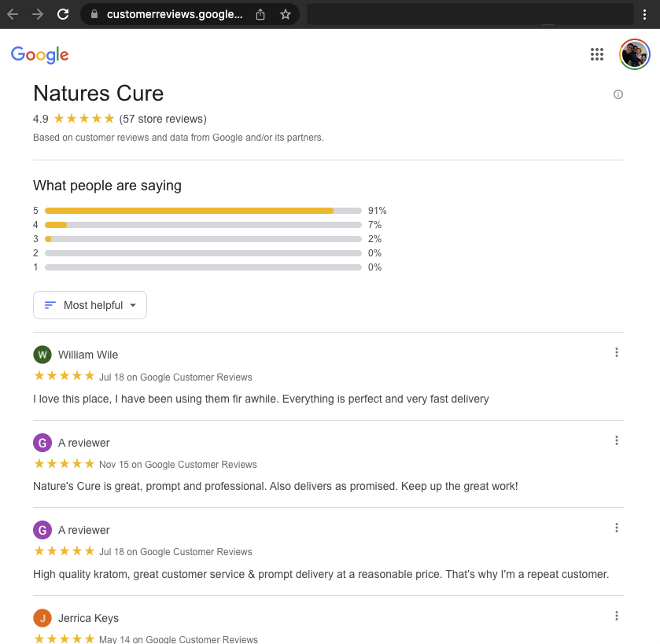660x644 pixels.
Task: Click the reload page button
Action: tap(63, 14)
